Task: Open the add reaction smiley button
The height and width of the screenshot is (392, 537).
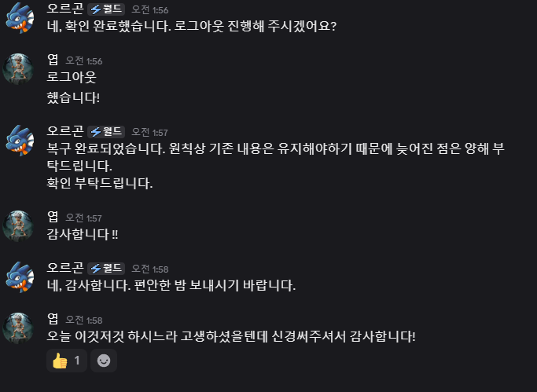Action: [x=102, y=361]
